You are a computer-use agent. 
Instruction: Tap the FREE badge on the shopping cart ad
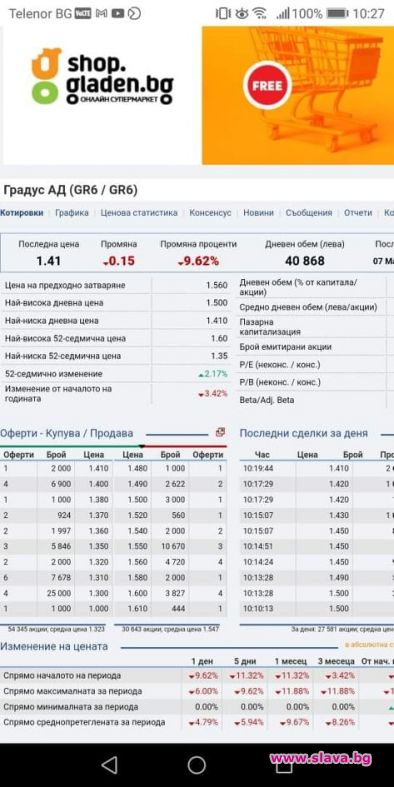[267, 85]
